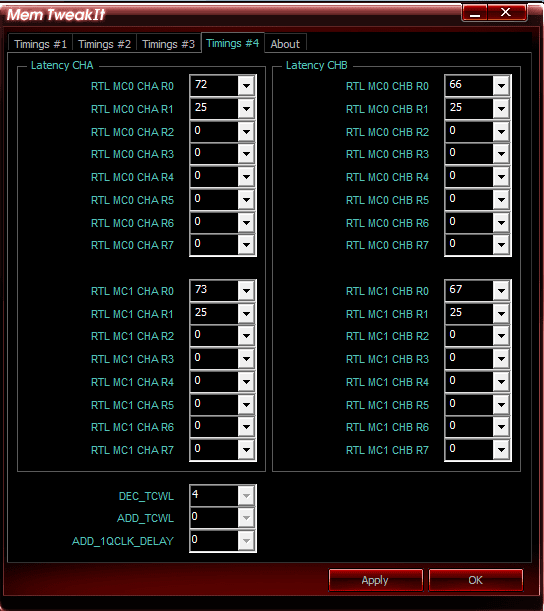Close the Mem TweakIt window

[506, 13]
